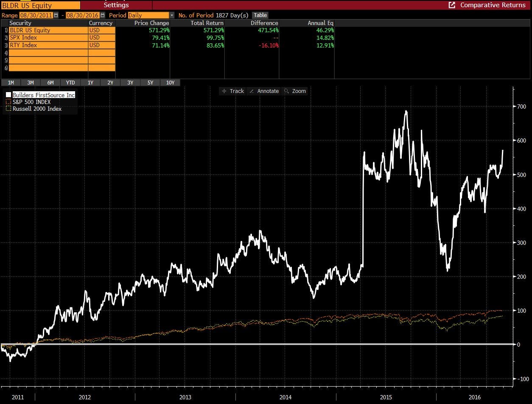Viewport: 532px width, 404px height.
Task: Select the Annotate pencil tool
Action: tap(263, 91)
